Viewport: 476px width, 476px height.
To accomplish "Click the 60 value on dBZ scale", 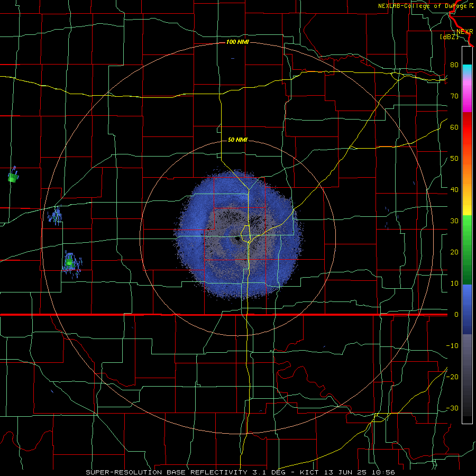I will [454, 127].
